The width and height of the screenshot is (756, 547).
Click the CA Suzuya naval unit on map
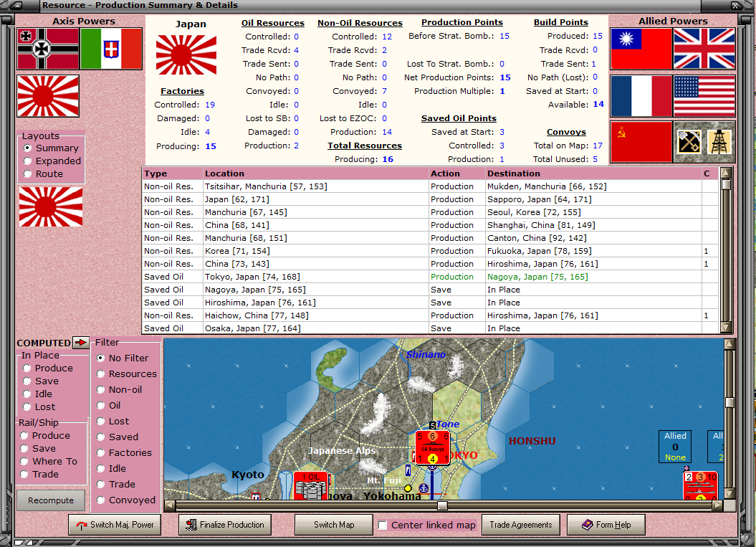pyautogui.click(x=433, y=447)
